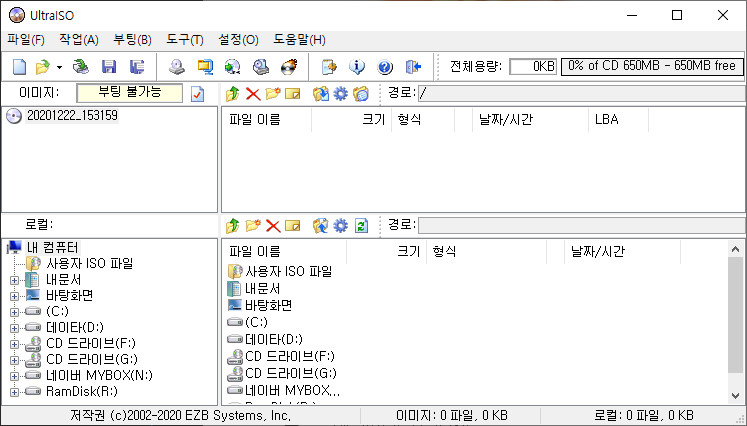The height and width of the screenshot is (426, 747).
Task: Sort local list by 크기 column
Action: [386, 252]
